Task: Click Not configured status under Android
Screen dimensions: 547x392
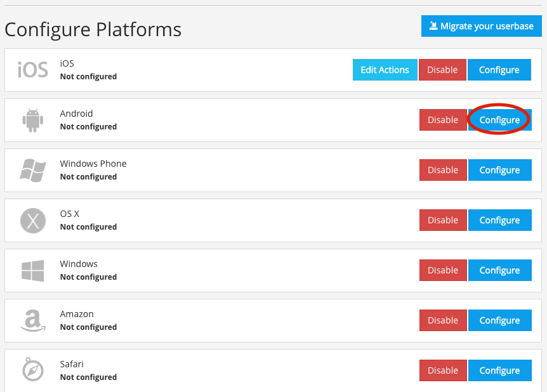Action: point(88,127)
